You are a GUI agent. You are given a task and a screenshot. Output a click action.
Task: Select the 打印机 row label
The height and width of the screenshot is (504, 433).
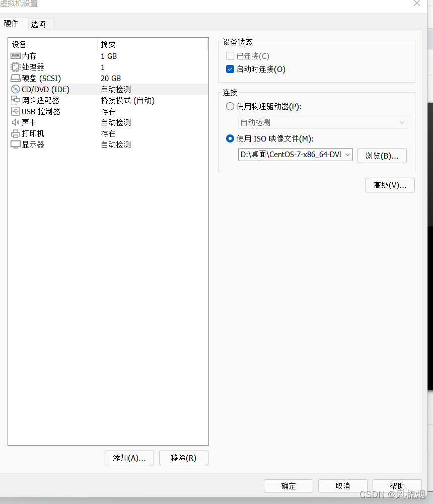(33, 133)
